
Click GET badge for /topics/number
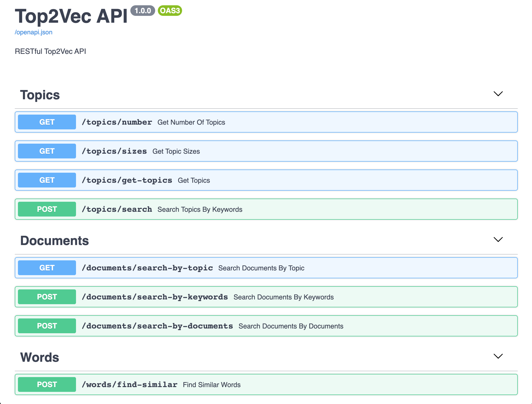[x=47, y=122]
